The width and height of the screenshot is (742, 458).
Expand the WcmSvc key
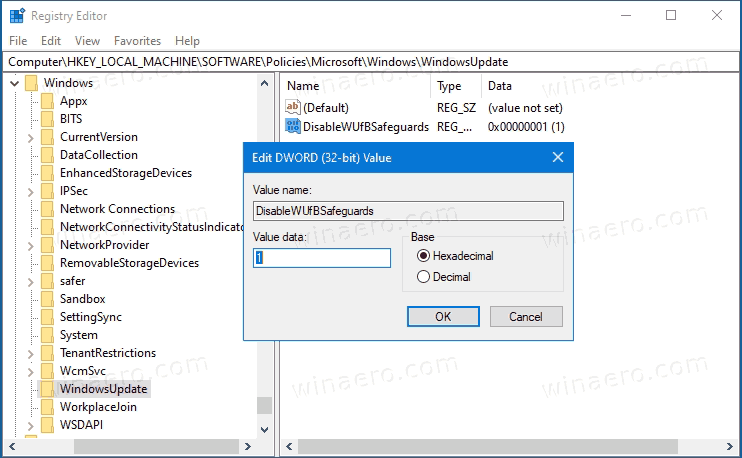pos(31,372)
